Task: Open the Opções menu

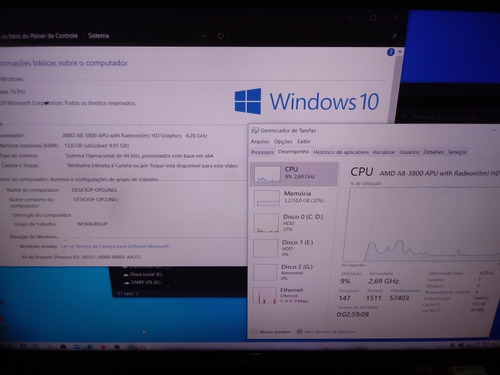Action: (283, 141)
